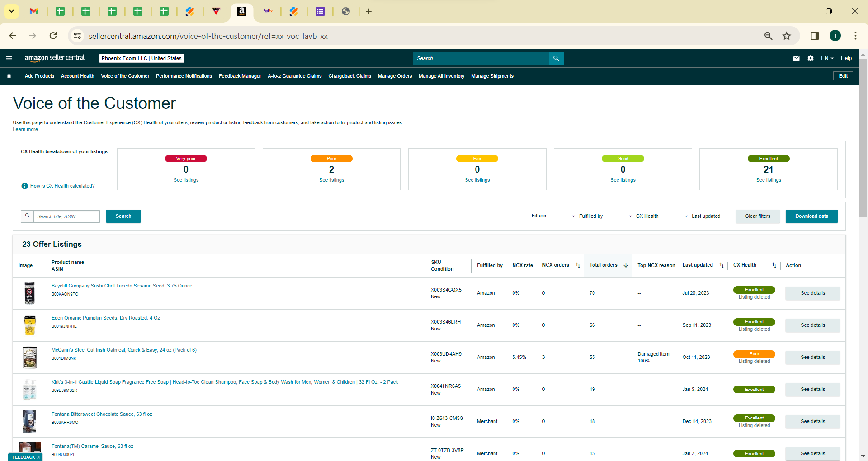Image resolution: width=868 pixels, height=461 pixels.
Task: Click the search magnifier button in header
Action: tap(556, 58)
